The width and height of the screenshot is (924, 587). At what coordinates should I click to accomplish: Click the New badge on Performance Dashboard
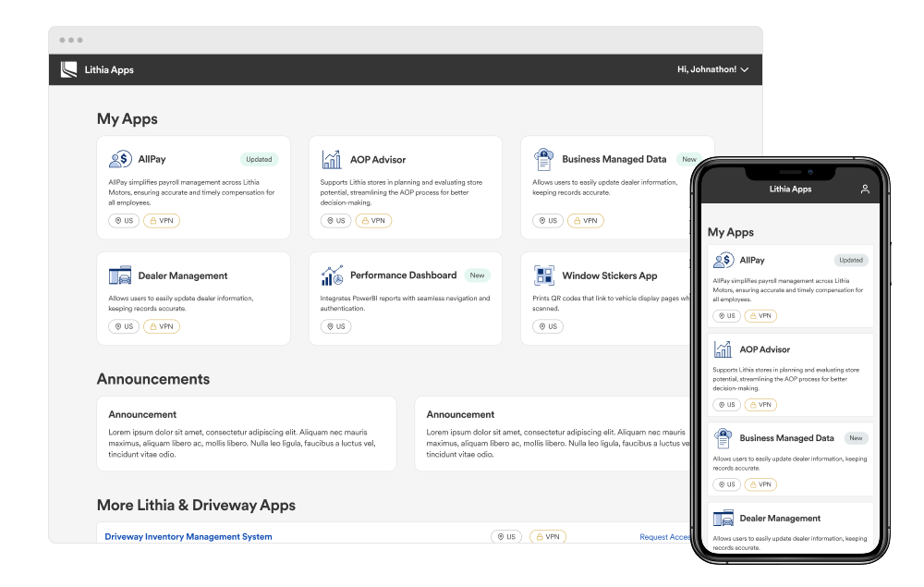(476, 275)
